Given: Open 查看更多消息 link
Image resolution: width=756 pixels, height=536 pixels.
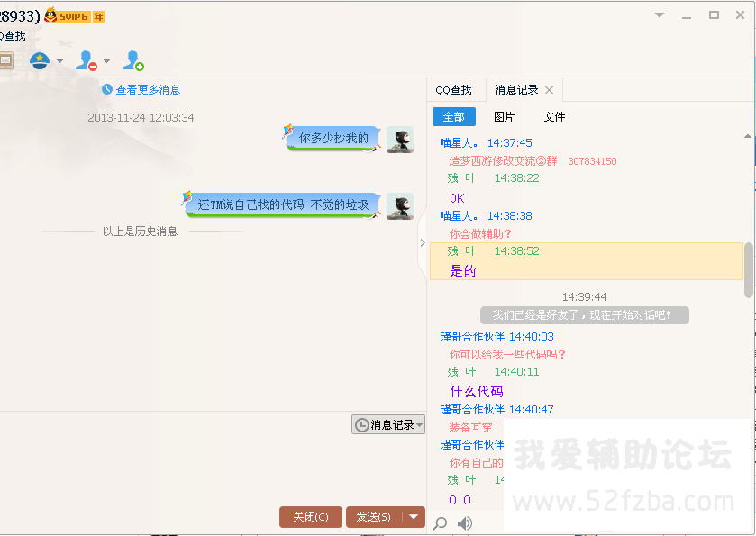Looking at the screenshot, I should [x=148, y=90].
